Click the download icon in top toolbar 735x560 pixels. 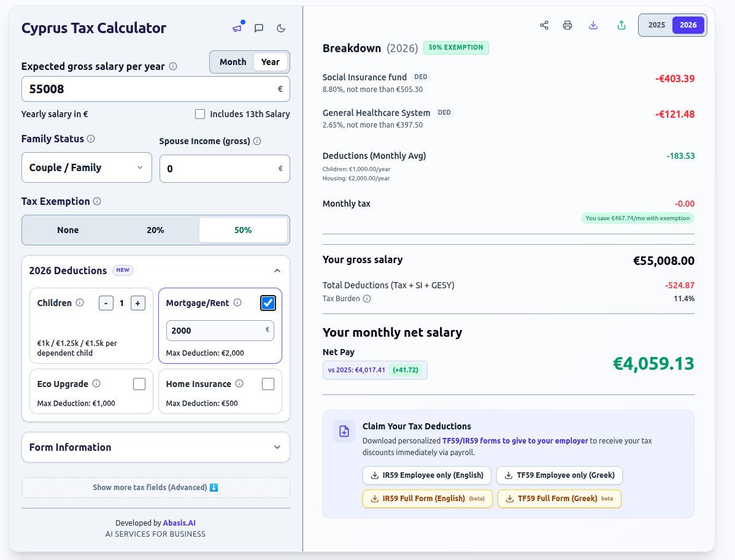point(593,25)
